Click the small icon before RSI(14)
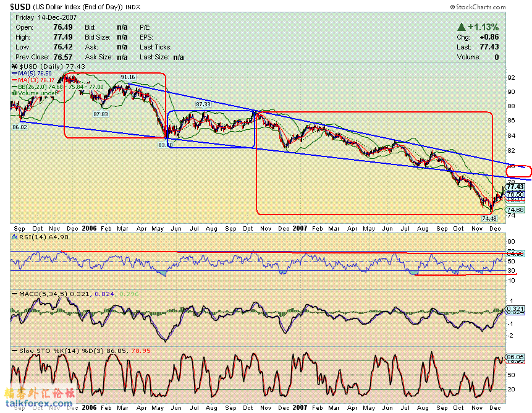532x413 pixels. click(x=15, y=237)
